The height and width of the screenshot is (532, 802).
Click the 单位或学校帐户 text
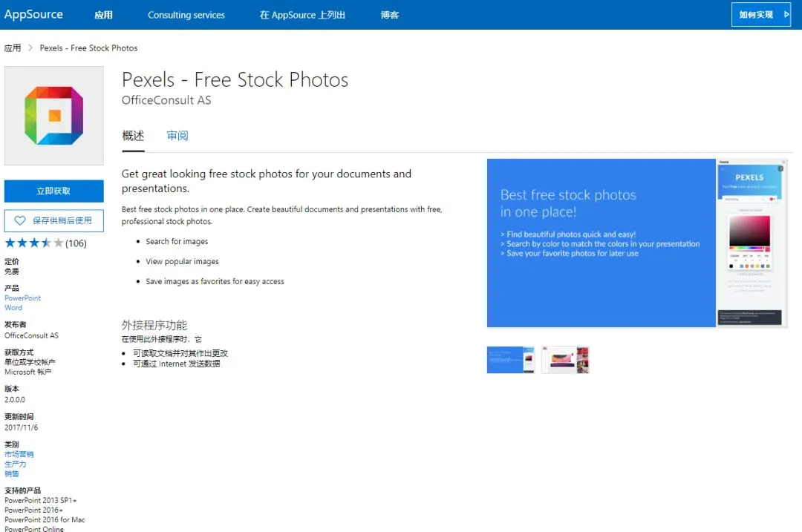[x=30, y=362]
